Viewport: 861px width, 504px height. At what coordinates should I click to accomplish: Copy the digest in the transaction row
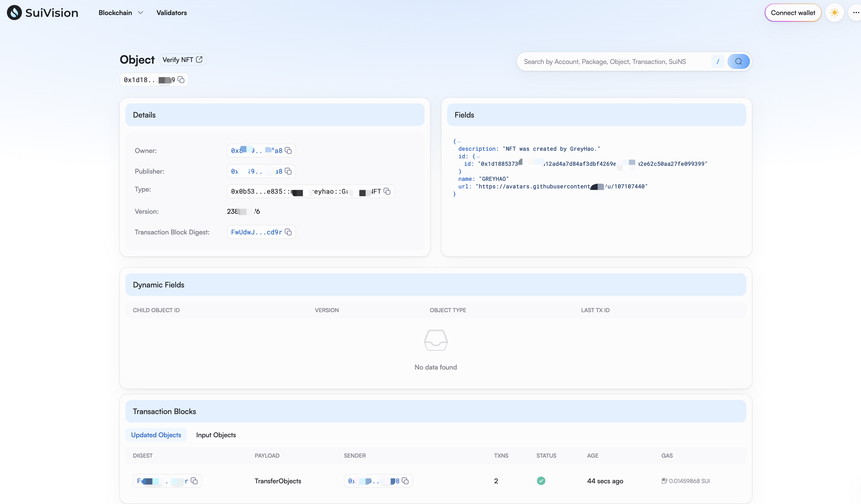(x=194, y=481)
